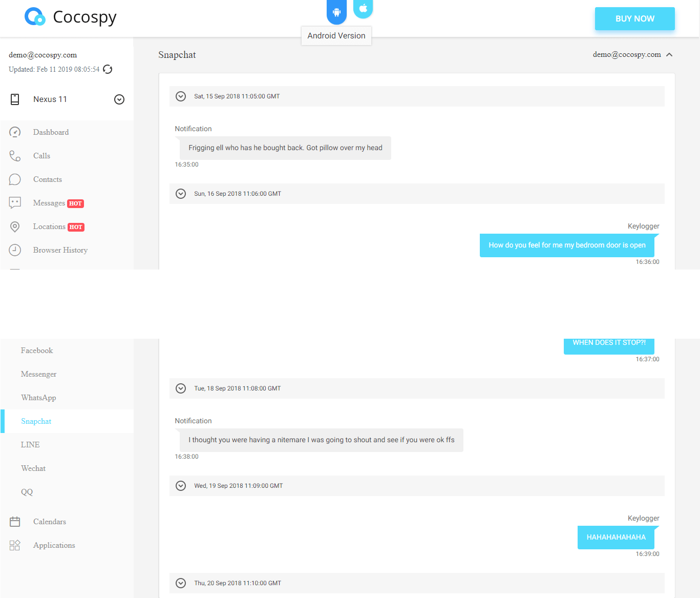Collapse the Wed, 19 Sep 2018 conversation
Viewport: 700px width, 598px height.
(x=181, y=486)
